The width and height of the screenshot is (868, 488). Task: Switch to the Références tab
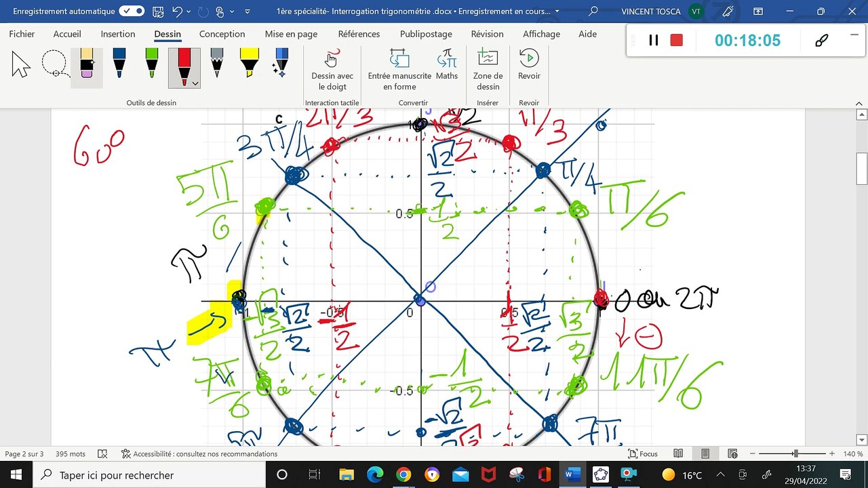pyautogui.click(x=359, y=34)
